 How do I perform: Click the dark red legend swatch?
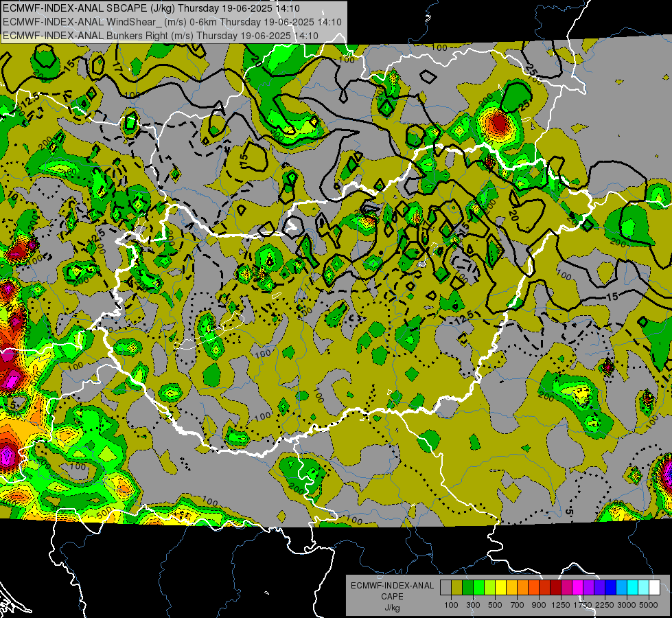click(555, 588)
